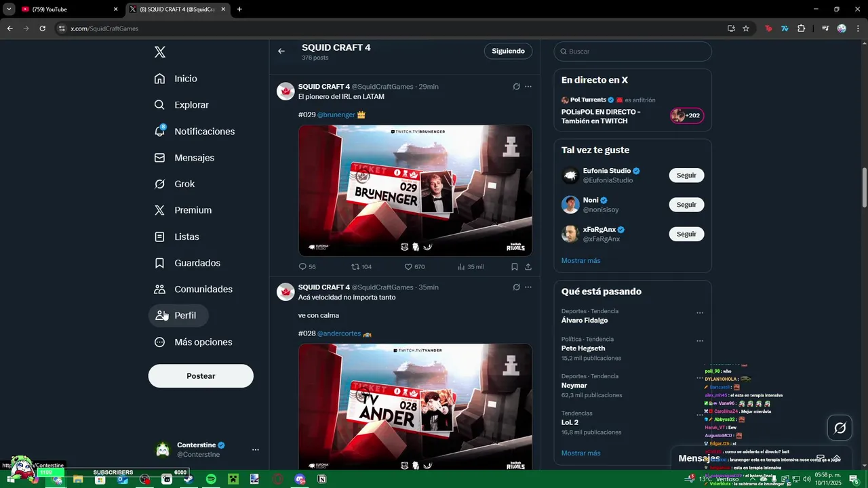The width and height of the screenshot is (868, 488).
Task: Go back with profile arrow
Action: (281, 52)
